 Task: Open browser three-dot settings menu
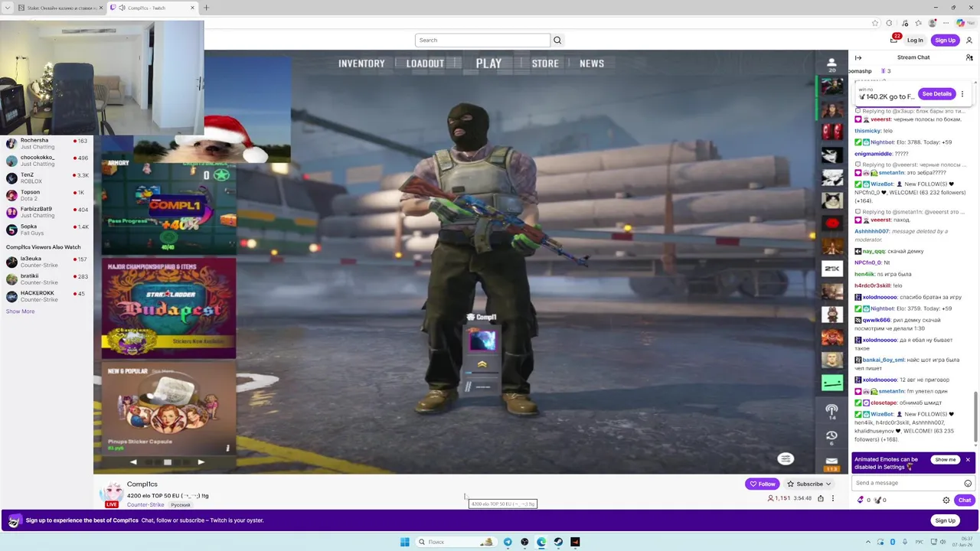(946, 23)
